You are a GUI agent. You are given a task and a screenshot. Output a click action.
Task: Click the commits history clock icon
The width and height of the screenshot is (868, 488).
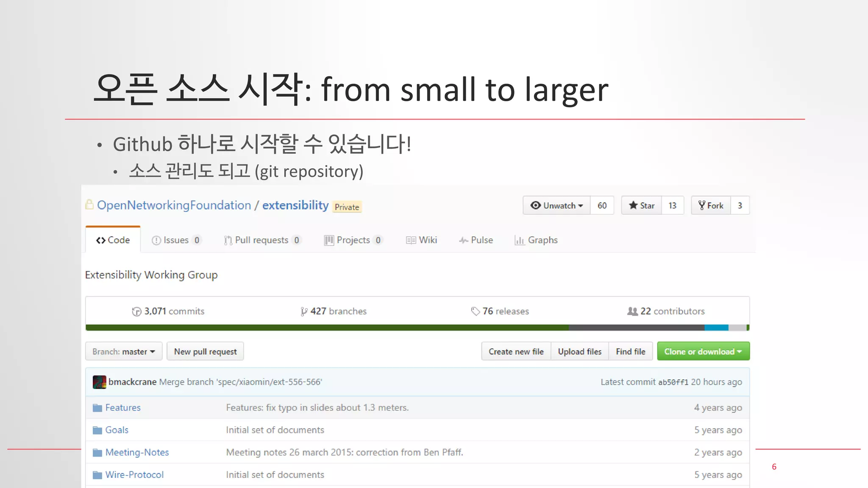136,311
